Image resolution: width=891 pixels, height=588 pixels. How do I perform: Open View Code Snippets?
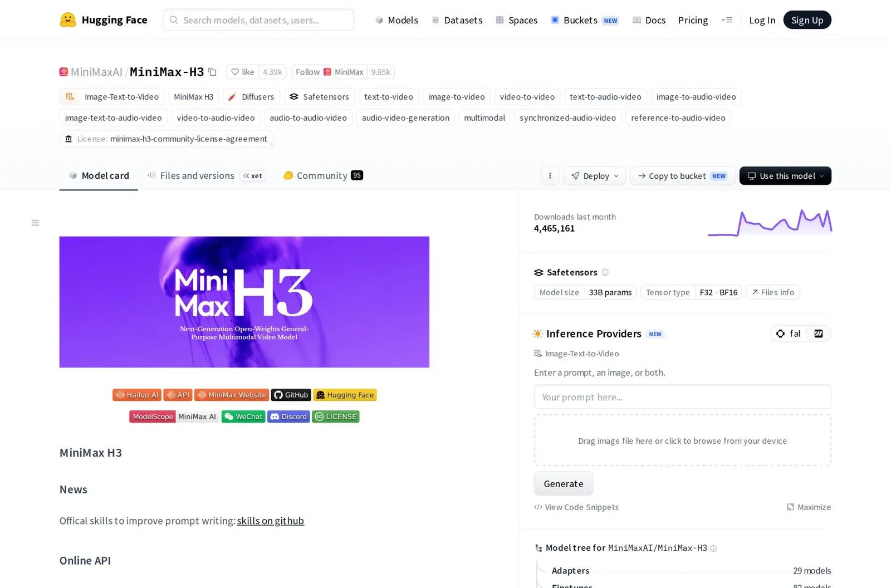[576, 507]
